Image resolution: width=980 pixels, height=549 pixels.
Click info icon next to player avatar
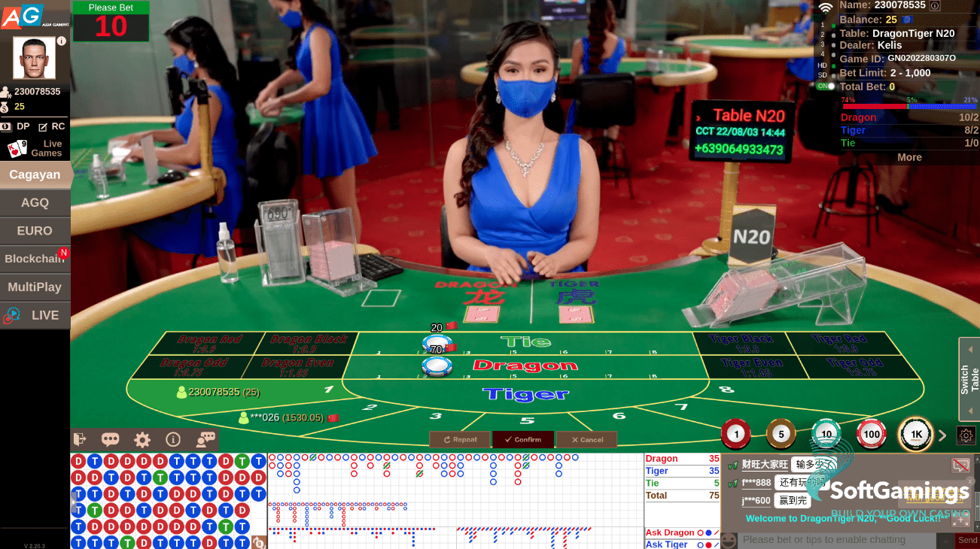[62, 41]
